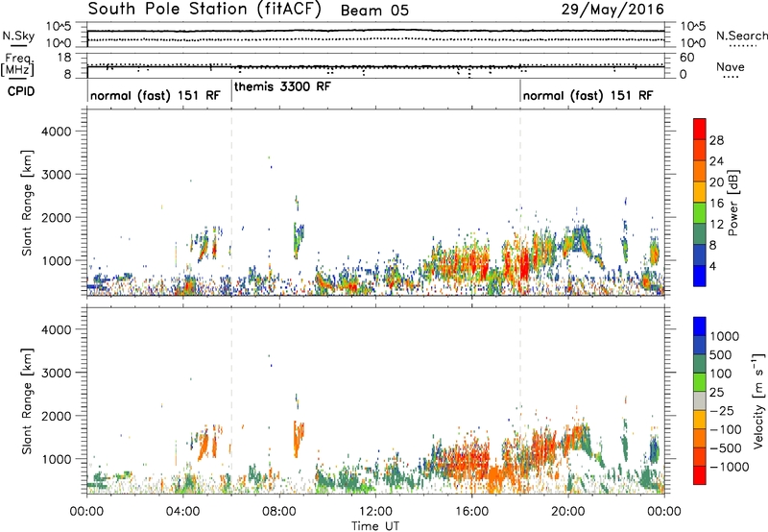Click the '-500' velocity colorbar tick
Image resolution: width=768 pixels, height=532 pixels.
(726, 448)
